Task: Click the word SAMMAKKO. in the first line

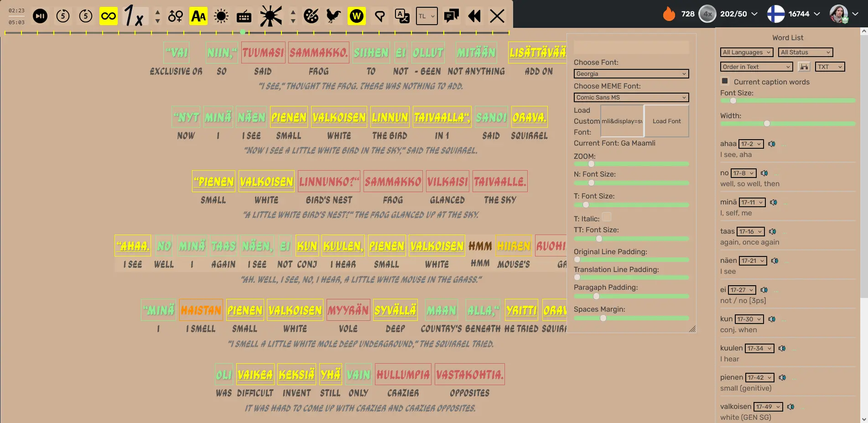Action: [x=319, y=53]
